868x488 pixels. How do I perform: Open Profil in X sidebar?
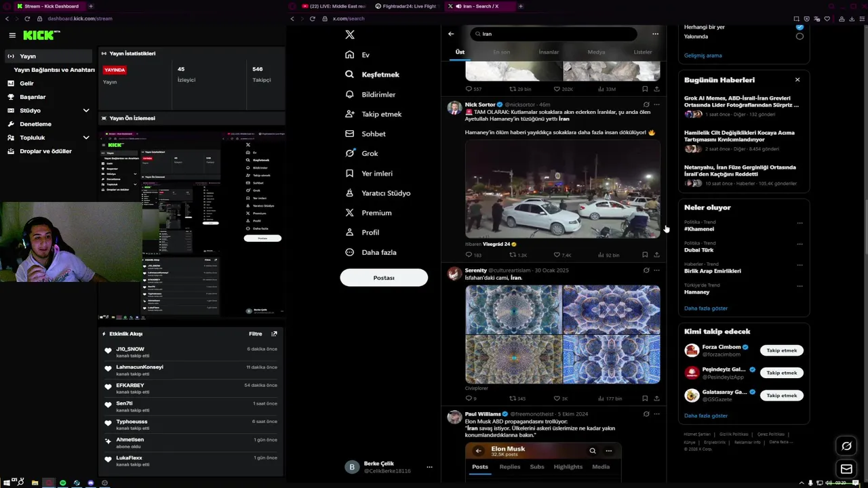(x=362, y=232)
